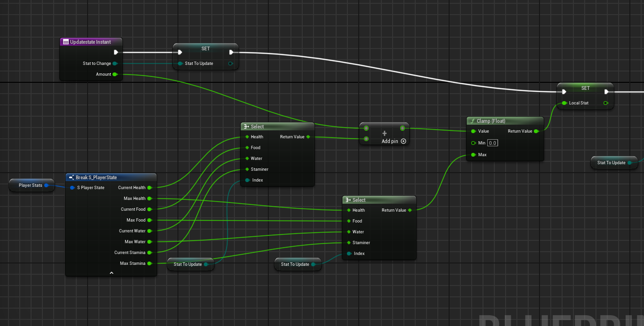Click Add pin on the addition node

[x=394, y=141]
